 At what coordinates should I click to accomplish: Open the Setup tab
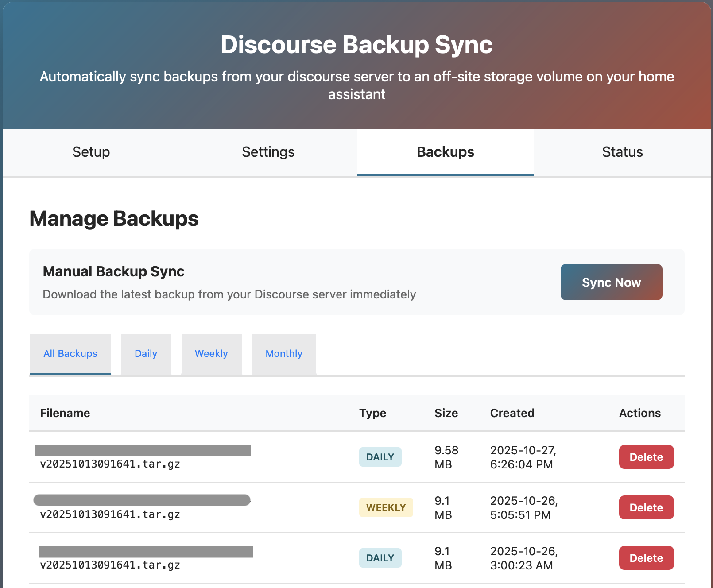tap(91, 152)
